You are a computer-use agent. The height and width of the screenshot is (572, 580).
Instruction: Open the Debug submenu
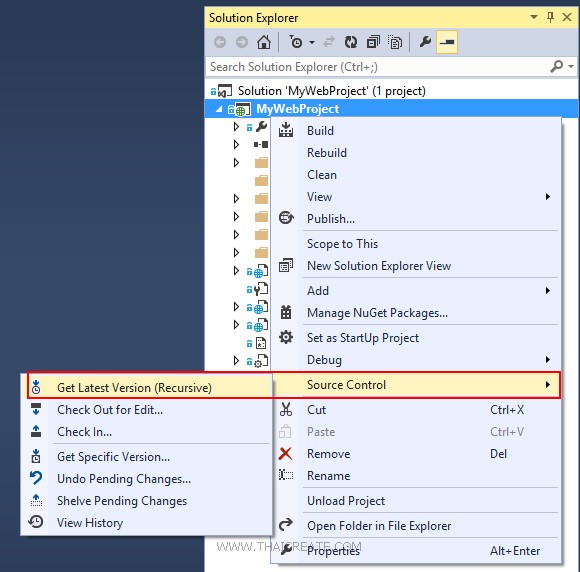416,360
